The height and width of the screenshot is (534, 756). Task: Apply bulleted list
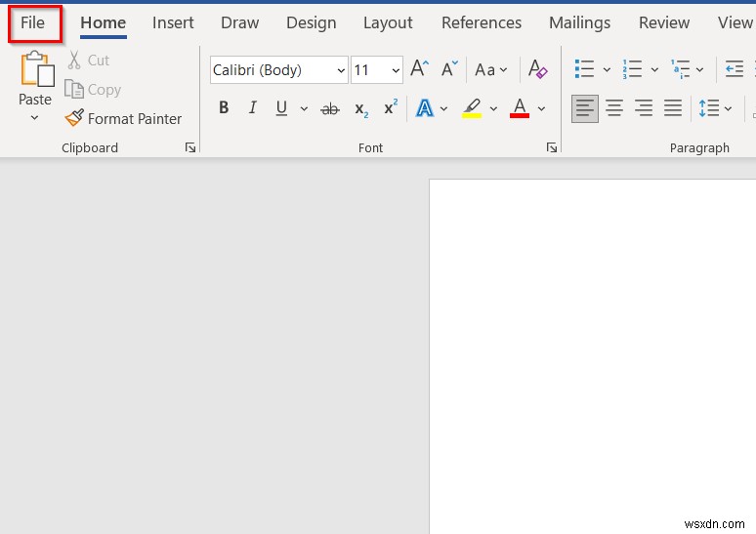(584, 69)
